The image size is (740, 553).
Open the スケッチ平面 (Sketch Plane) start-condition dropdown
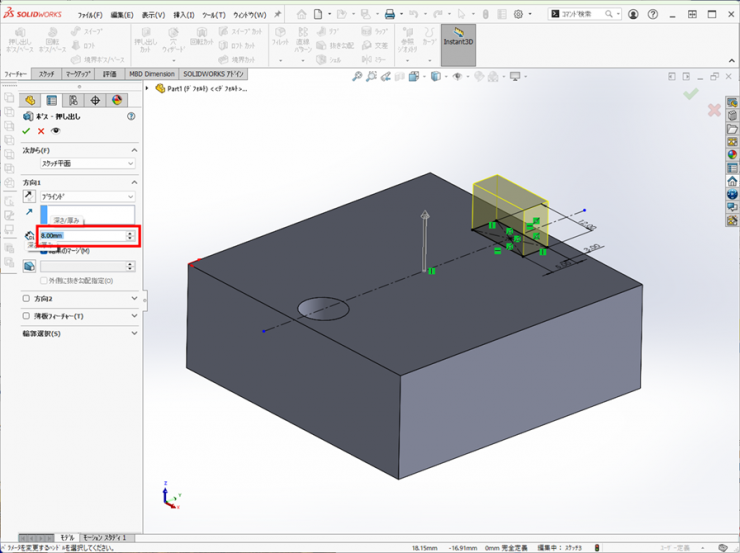click(x=86, y=163)
